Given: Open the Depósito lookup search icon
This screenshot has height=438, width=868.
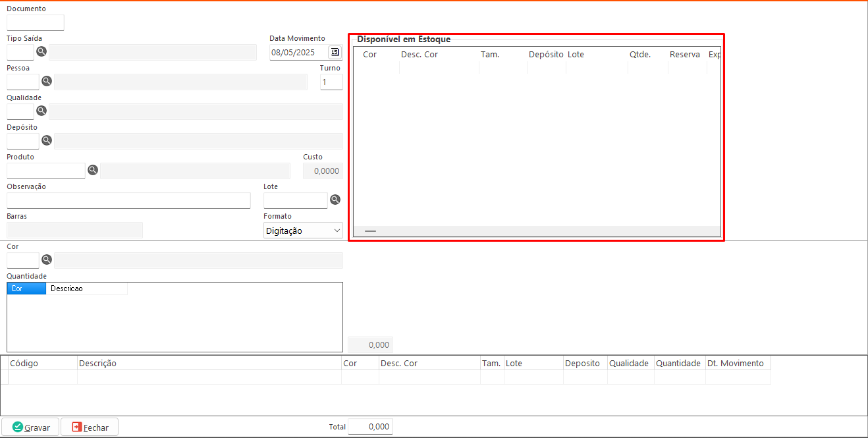Looking at the screenshot, I should [47, 140].
